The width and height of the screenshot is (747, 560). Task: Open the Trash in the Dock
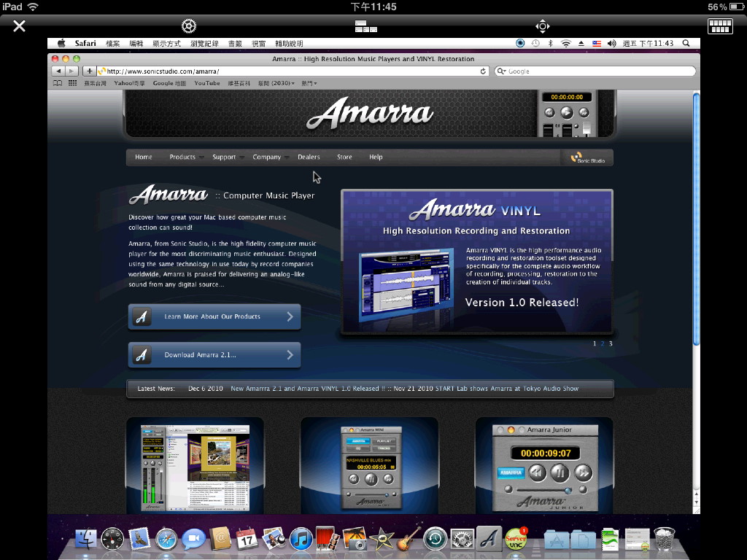[664, 539]
